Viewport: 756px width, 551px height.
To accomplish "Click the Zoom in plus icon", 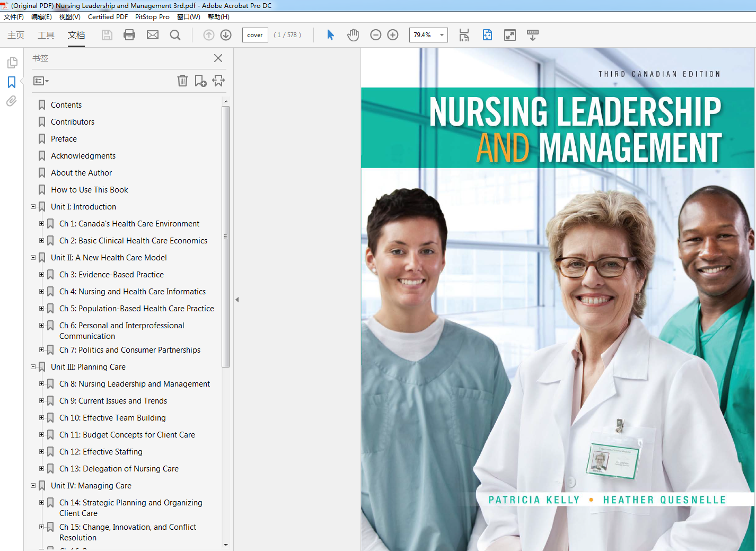I will click(x=393, y=35).
